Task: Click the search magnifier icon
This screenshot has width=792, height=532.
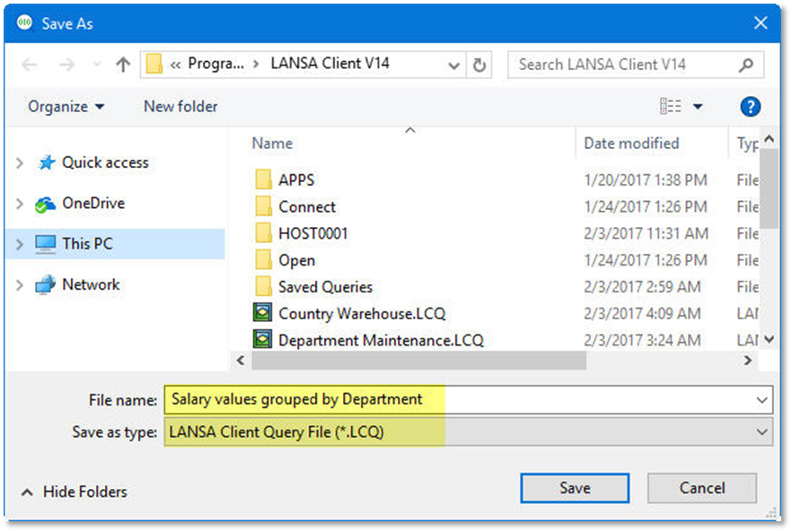Action: 746,65
